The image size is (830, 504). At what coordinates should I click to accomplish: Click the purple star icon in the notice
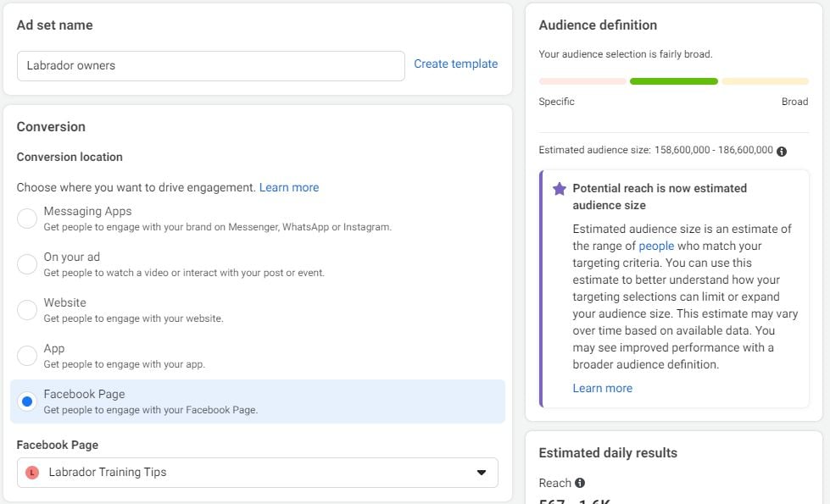(x=559, y=189)
